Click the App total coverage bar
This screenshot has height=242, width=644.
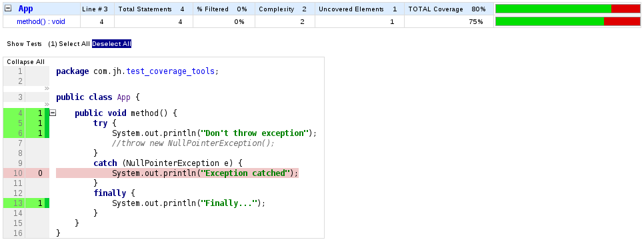point(568,9)
